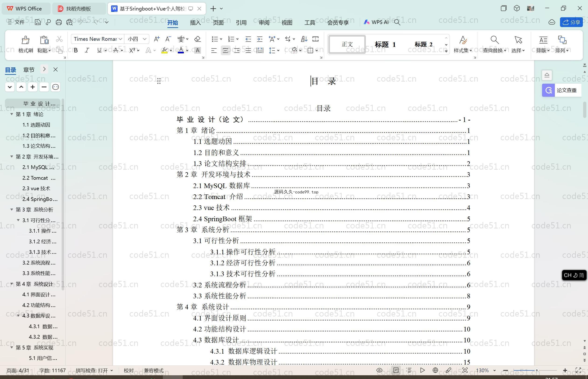
Task: Select 2.2 Tomcat in navigation pane
Action: [x=39, y=178]
